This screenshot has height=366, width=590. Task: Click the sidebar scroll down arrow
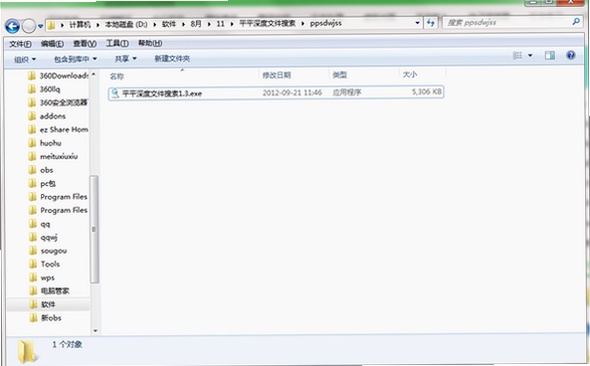click(x=95, y=331)
